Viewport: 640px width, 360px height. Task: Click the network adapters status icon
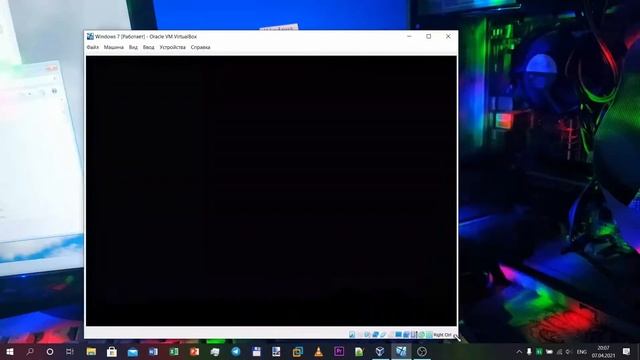coord(376,335)
